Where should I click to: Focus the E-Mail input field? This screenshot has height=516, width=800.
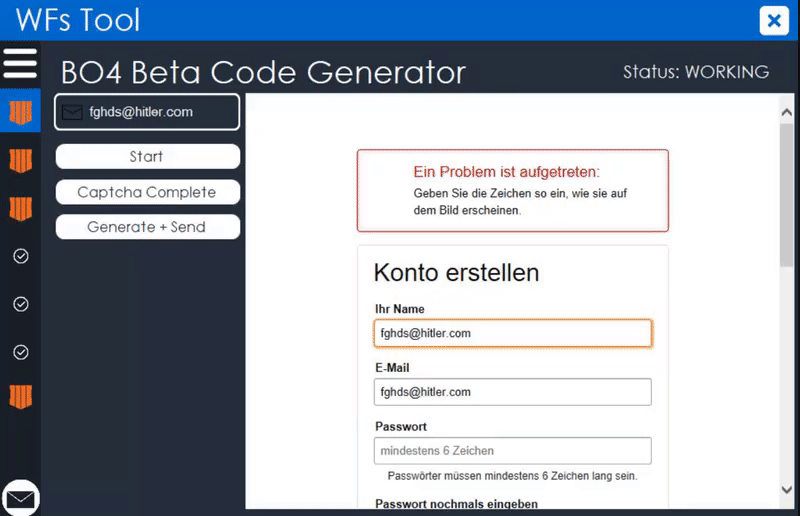click(513, 392)
